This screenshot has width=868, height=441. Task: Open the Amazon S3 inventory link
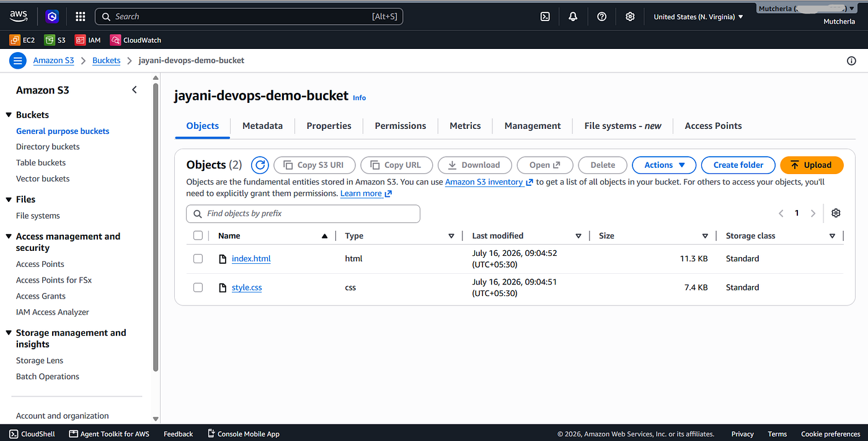pos(489,182)
